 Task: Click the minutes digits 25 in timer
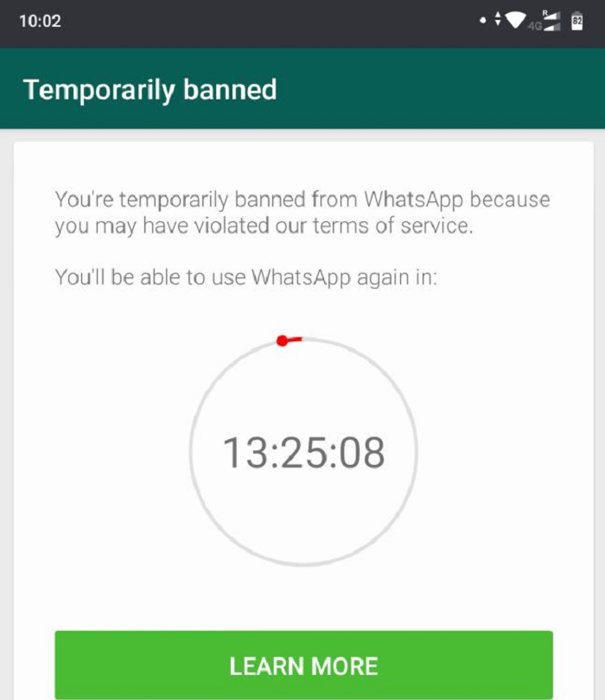coord(303,453)
